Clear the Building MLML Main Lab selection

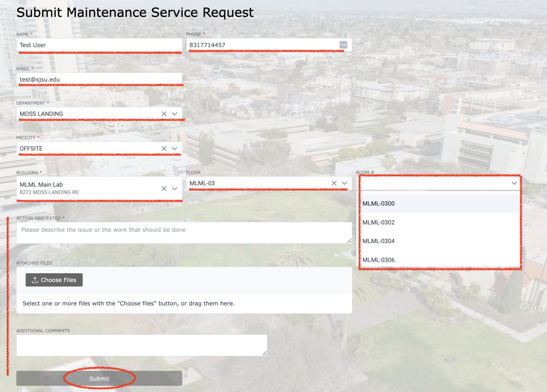pyautogui.click(x=164, y=189)
